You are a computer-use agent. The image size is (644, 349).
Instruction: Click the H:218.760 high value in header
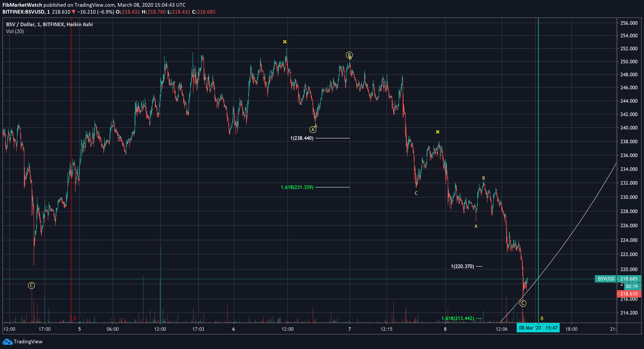(154, 12)
